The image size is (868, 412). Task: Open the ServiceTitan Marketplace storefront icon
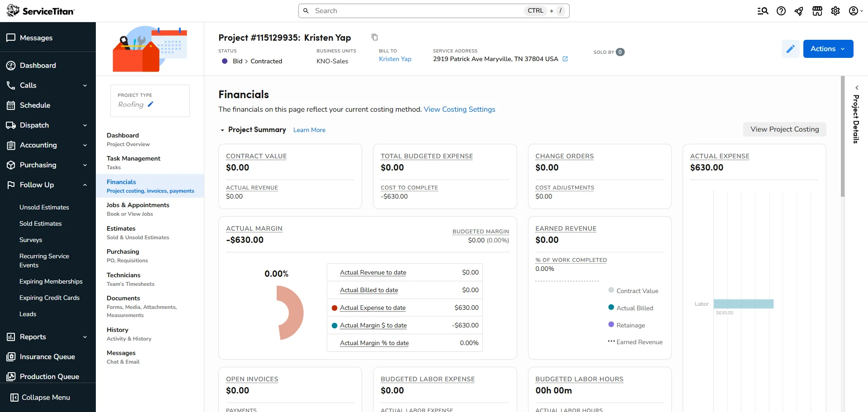pos(817,10)
